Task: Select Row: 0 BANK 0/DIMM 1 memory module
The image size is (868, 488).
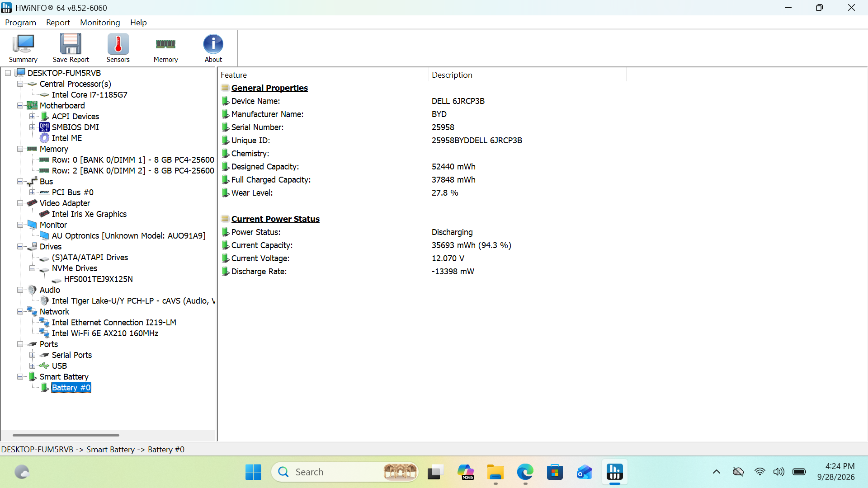Action: [x=133, y=160]
